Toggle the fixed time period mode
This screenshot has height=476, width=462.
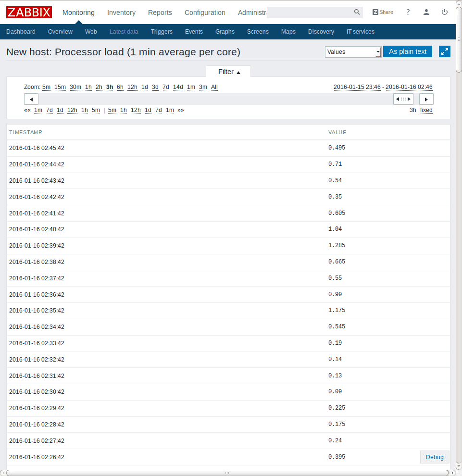[426, 110]
